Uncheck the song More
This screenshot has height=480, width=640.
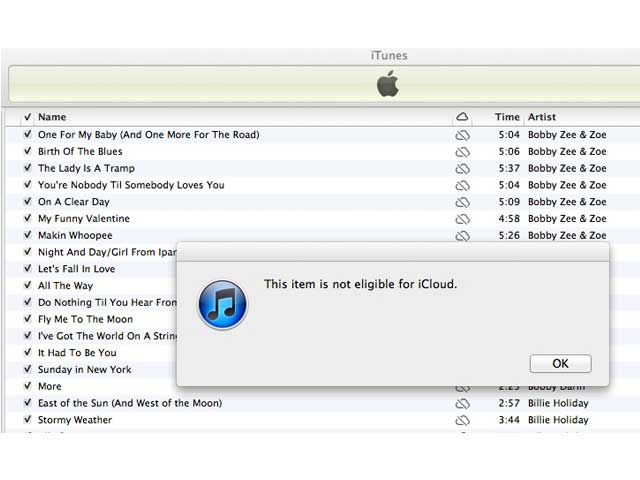[27, 386]
